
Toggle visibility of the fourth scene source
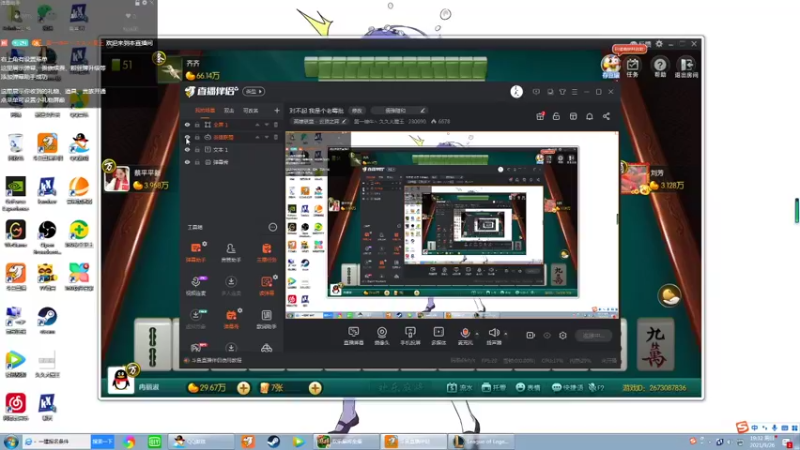pyautogui.click(x=187, y=162)
